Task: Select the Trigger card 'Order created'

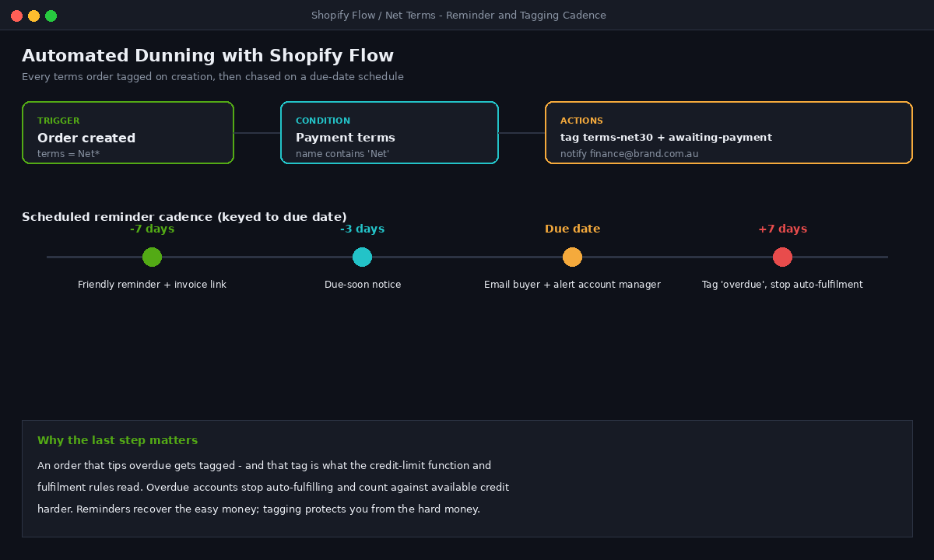Action: click(128, 133)
